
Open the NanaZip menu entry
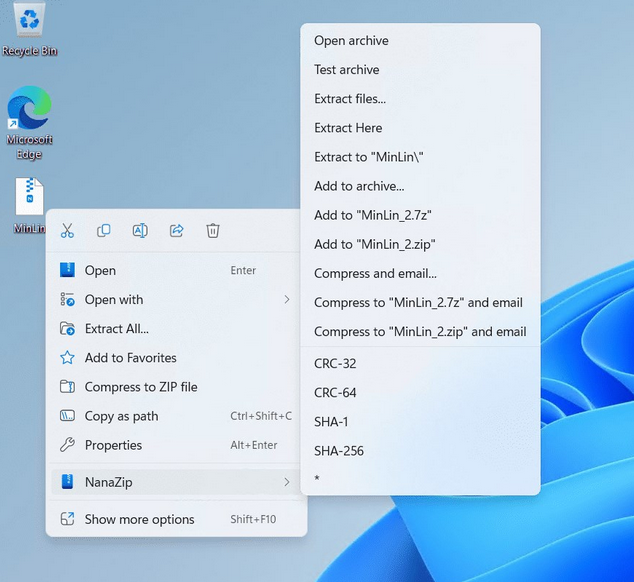(x=176, y=482)
